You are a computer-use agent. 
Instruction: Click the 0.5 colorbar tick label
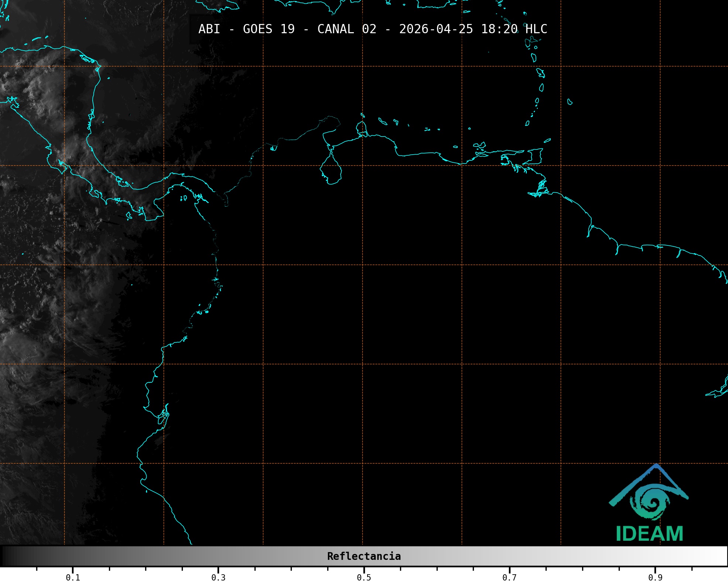pyautogui.click(x=364, y=577)
